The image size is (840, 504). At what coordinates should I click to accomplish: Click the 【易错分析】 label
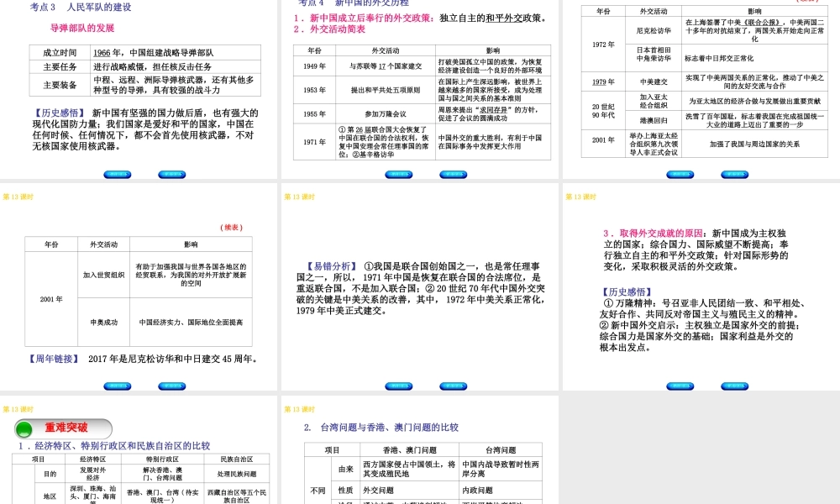[332, 266]
